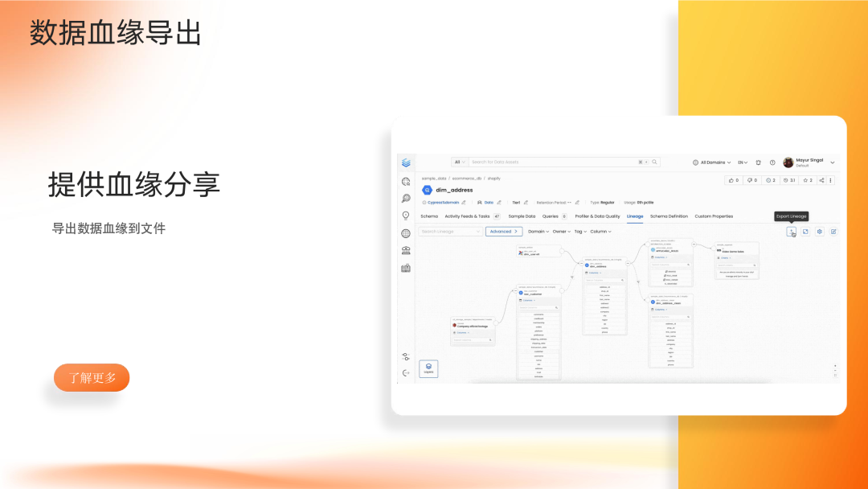Image resolution: width=868 pixels, height=489 pixels.
Task: Open the notifications bell icon
Action: coord(759,162)
